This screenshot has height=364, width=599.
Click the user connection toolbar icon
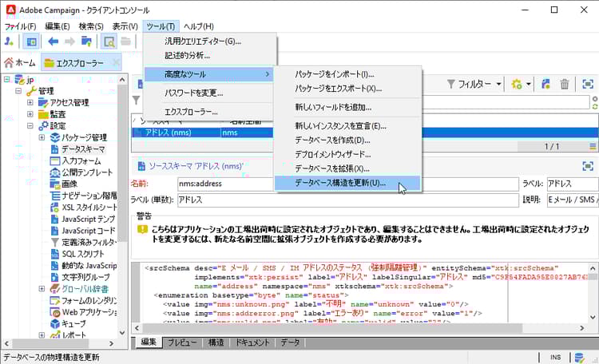click(x=9, y=42)
